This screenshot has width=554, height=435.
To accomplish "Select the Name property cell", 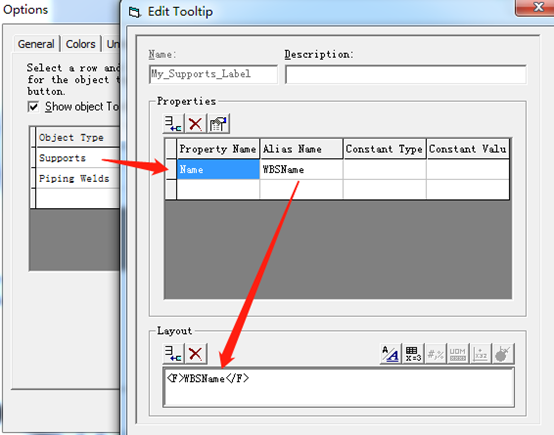I will pyautogui.click(x=218, y=169).
